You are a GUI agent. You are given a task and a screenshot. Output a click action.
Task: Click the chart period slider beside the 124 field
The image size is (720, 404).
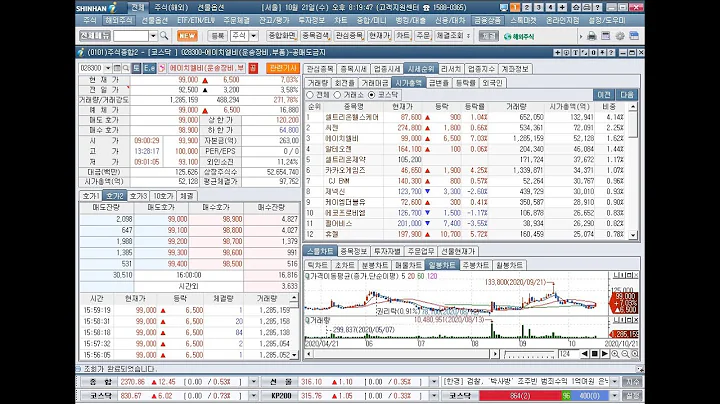point(529,354)
